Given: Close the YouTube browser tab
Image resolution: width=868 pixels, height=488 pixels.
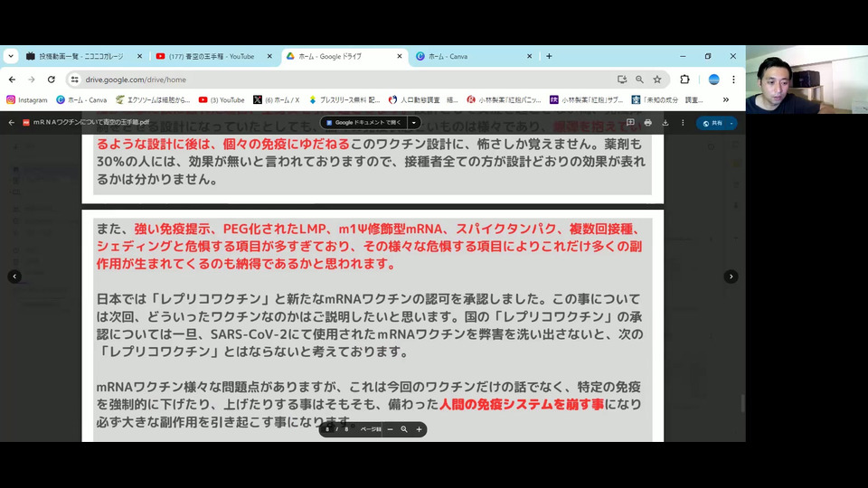Looking at the screenshot, I should 269,56.
